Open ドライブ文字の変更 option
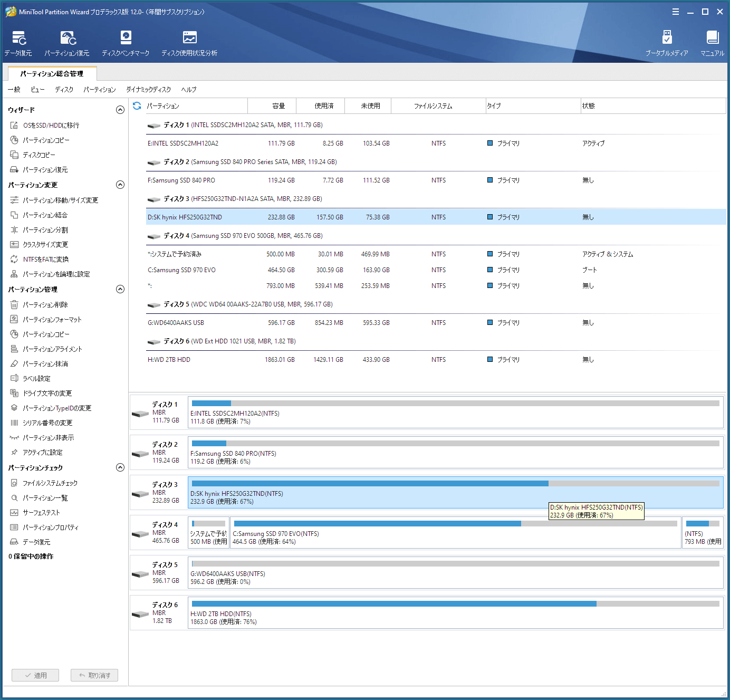 pyautogui.click(x=41, y=394)
